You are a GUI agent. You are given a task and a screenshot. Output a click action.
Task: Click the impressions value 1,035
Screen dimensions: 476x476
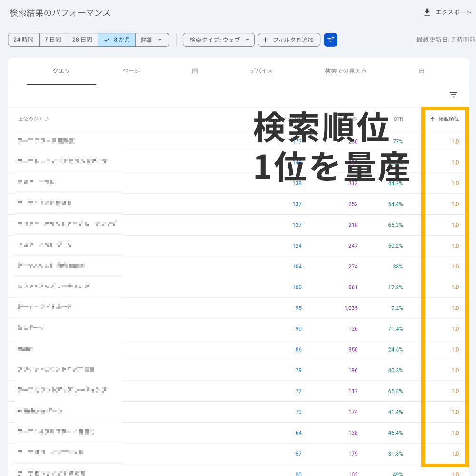pyautogui.click(x=351, y=308)
